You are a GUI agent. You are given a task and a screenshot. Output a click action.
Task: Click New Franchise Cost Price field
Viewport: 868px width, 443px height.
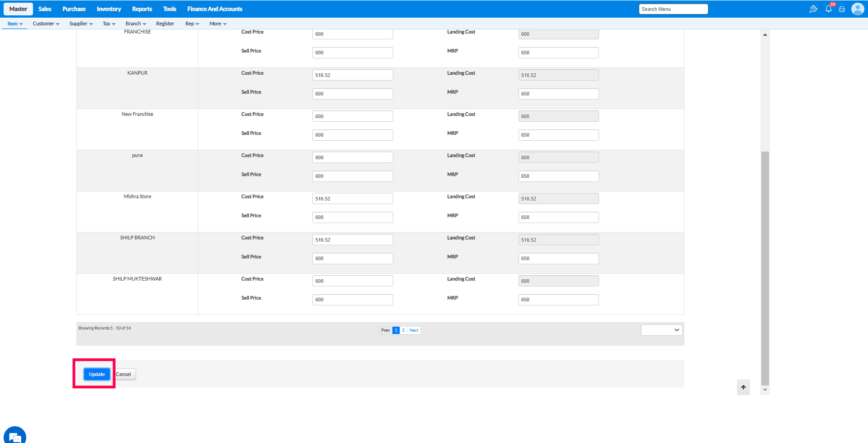tap(353, 116)
